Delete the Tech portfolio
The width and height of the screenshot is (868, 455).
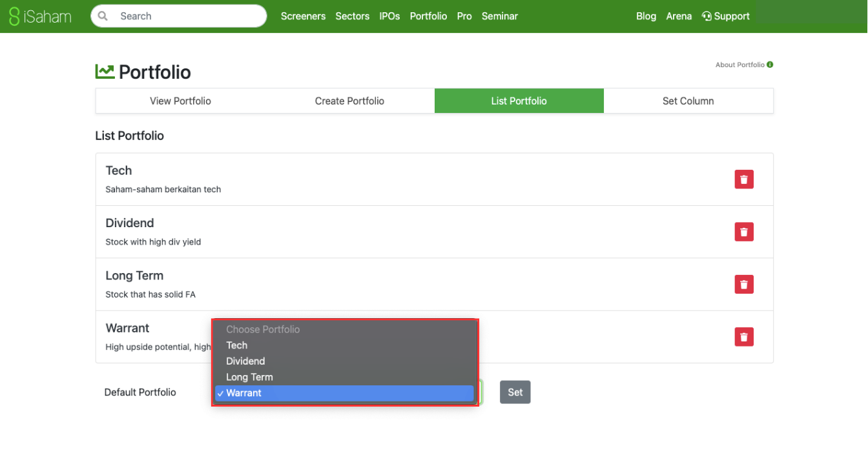point(744,179)
